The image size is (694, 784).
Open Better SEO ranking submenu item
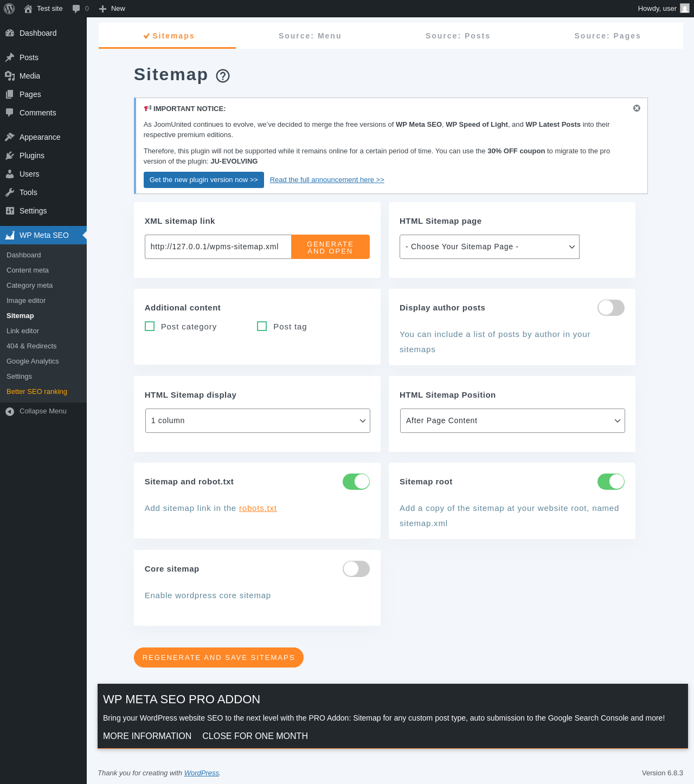tap(37, 392)
